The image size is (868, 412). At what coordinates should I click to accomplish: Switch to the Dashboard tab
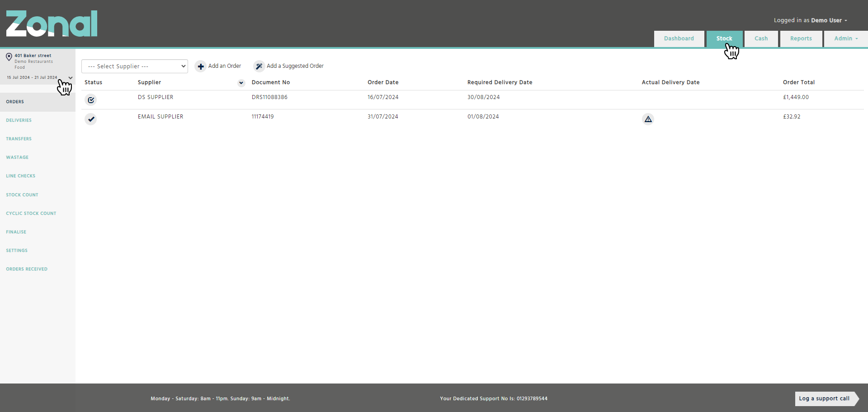[679, 38]
